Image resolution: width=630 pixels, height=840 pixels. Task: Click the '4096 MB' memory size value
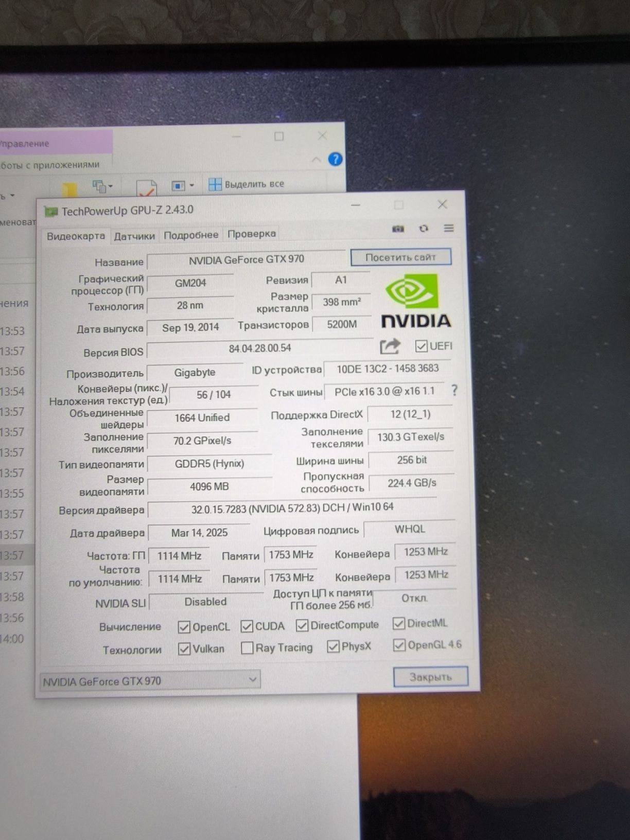pyautogui.click(x=209, y=486)
